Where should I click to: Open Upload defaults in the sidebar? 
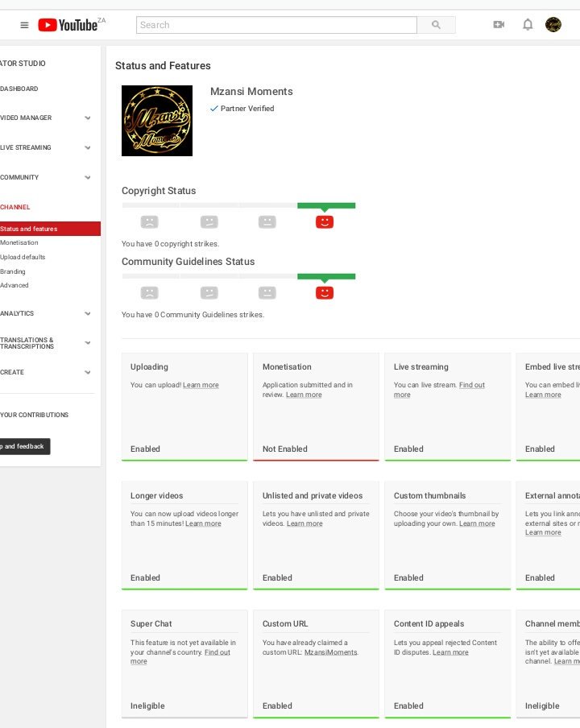pos(23,257)
